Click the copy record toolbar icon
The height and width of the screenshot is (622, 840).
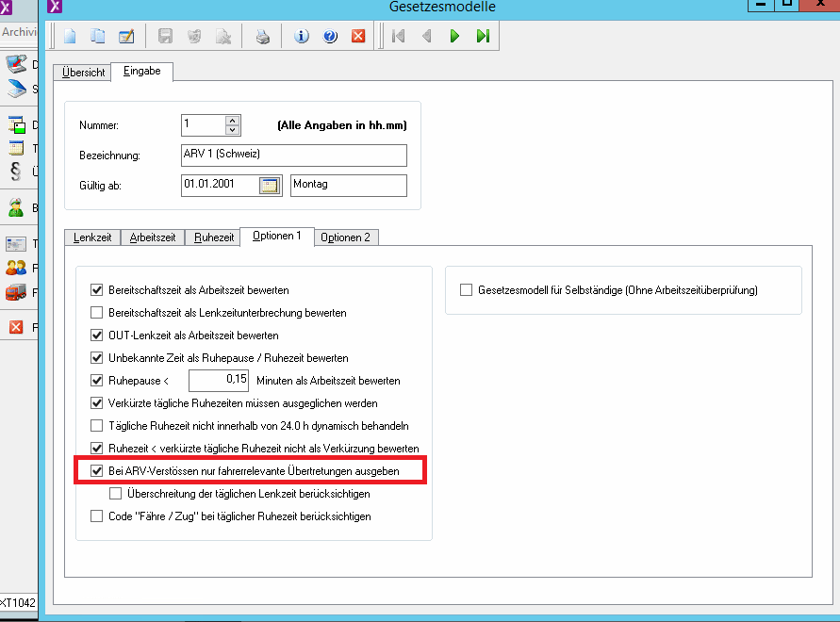point(98,37)
